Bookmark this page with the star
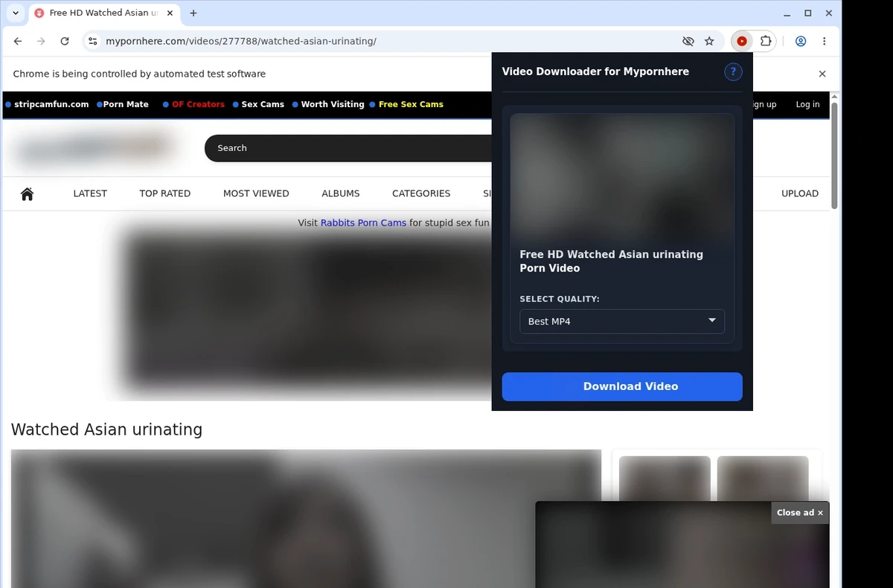Screen dimensions: 893x588 709,41
